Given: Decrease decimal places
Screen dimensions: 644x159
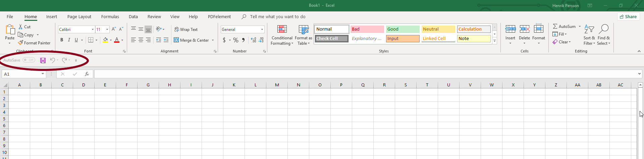Looking at the screenshot, I should (261, 40).
